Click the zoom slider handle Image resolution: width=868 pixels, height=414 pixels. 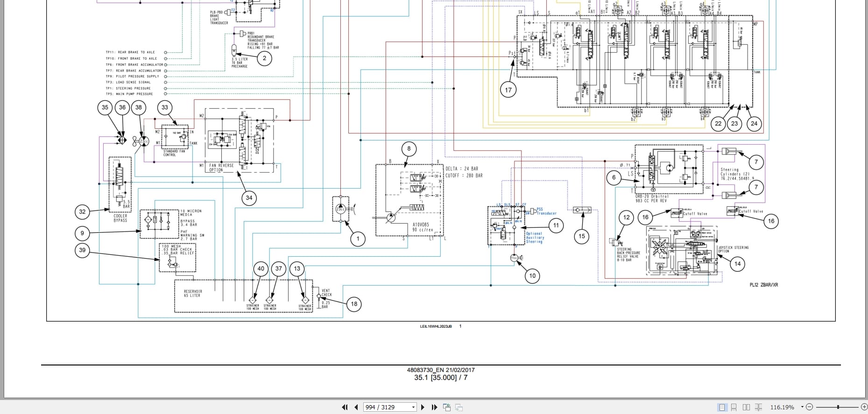tap(839, 407)
